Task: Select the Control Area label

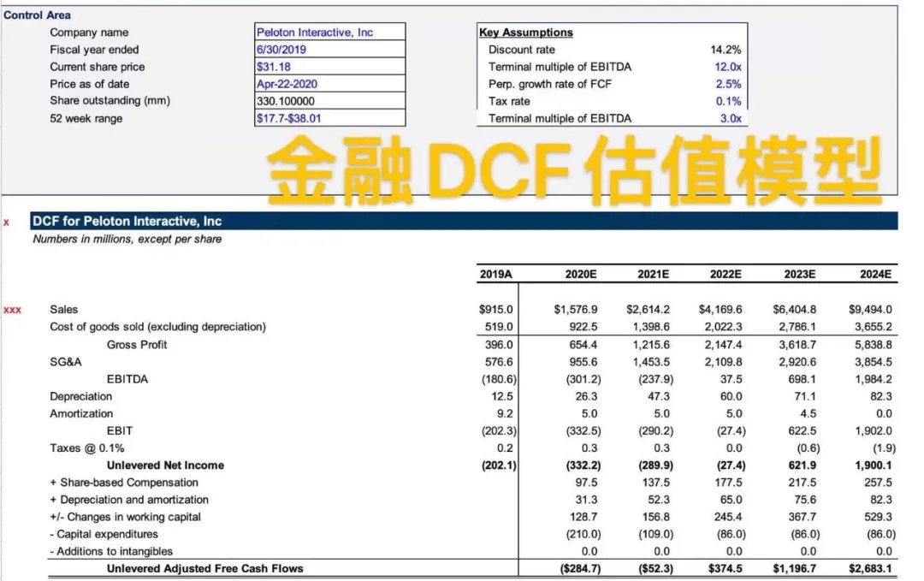Action: pyautogui.click(x=37, y=15)
